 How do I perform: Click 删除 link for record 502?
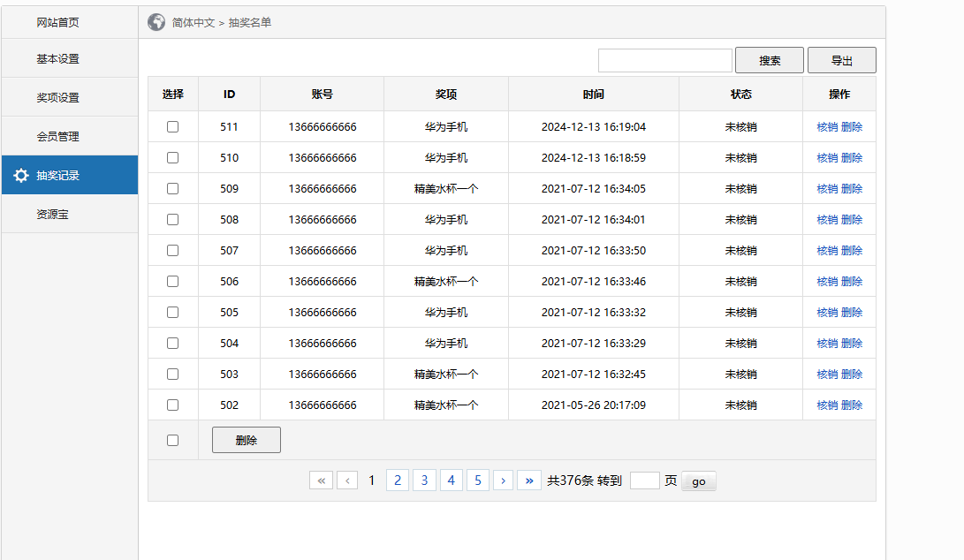[852, 405]
